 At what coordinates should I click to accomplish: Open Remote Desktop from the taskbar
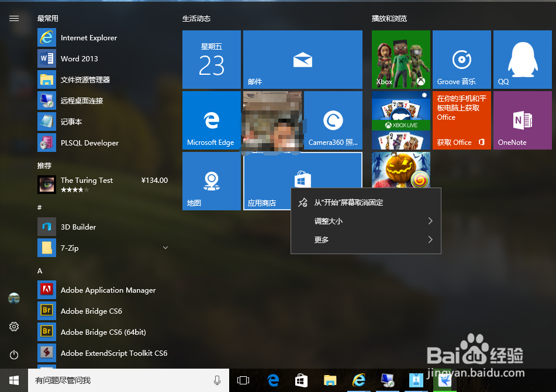pos(388,380)
